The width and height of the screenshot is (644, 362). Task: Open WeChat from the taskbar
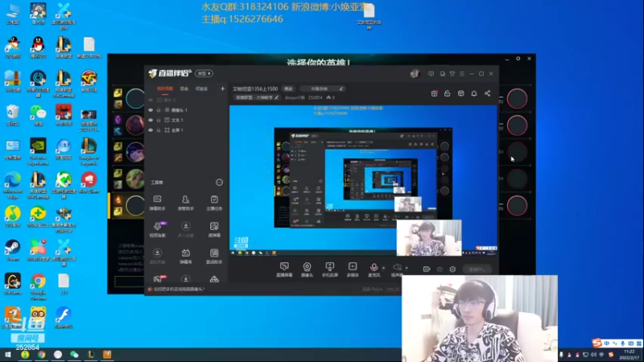coord(74,355)
